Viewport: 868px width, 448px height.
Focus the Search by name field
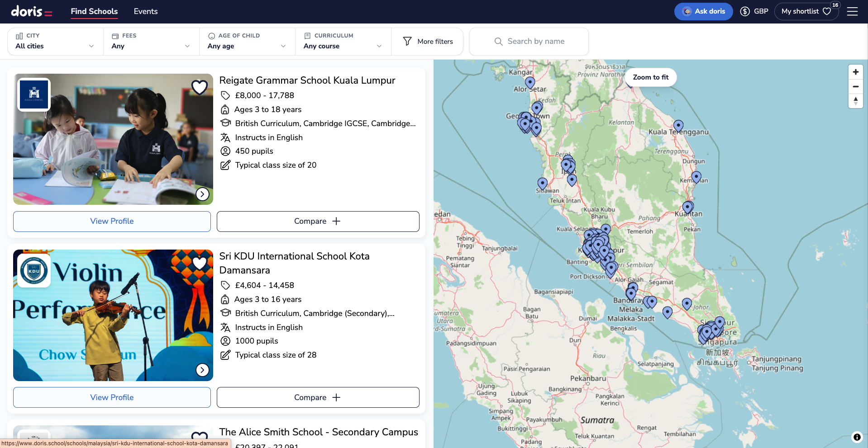(x=529, y=41)
